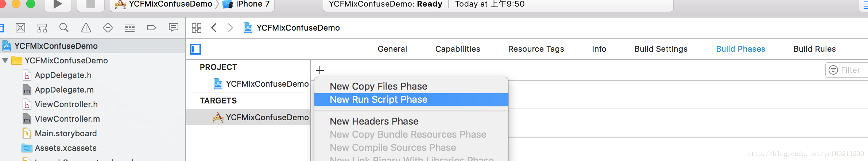Open the symbol navigator icon
The image size is (868, 161).
42,28
